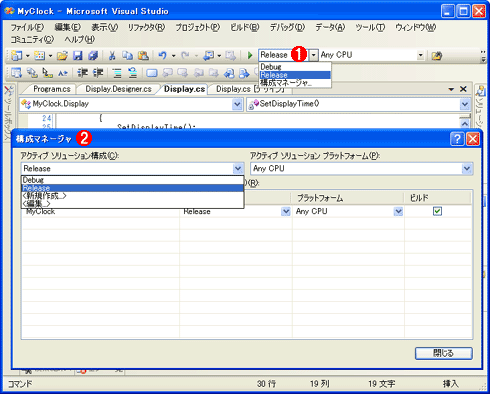
Task: Click the dialog's question mark help button
Action: 457,139
